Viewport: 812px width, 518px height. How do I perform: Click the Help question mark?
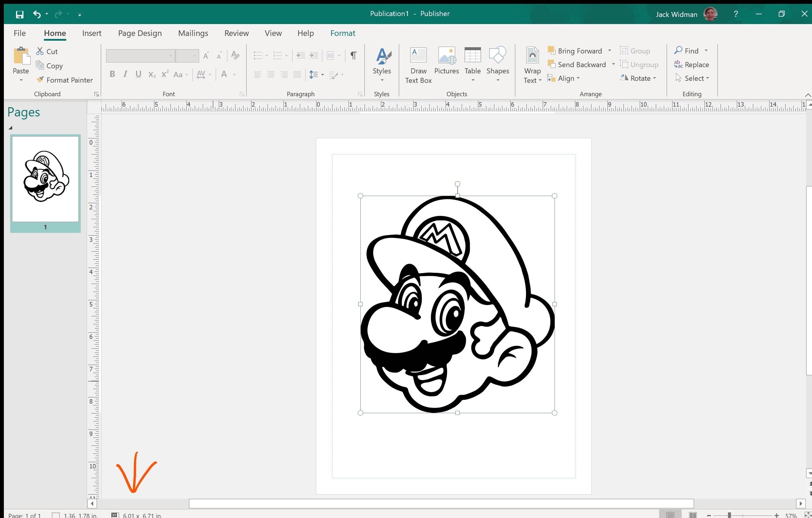pyautogui.click(x=736, y=14)
